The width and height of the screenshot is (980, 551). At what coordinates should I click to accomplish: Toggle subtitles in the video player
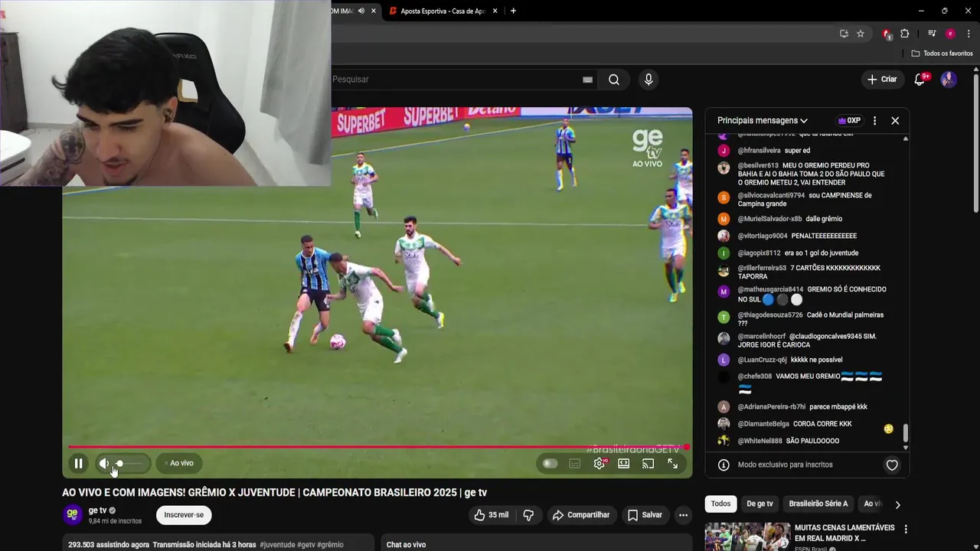[575, 463]
